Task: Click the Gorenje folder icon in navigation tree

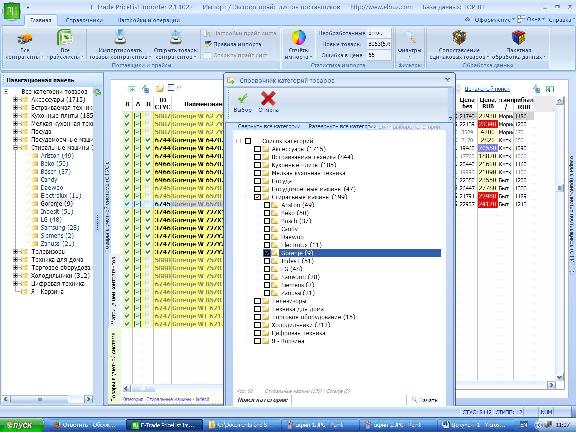Action: [x=35, y=204]
